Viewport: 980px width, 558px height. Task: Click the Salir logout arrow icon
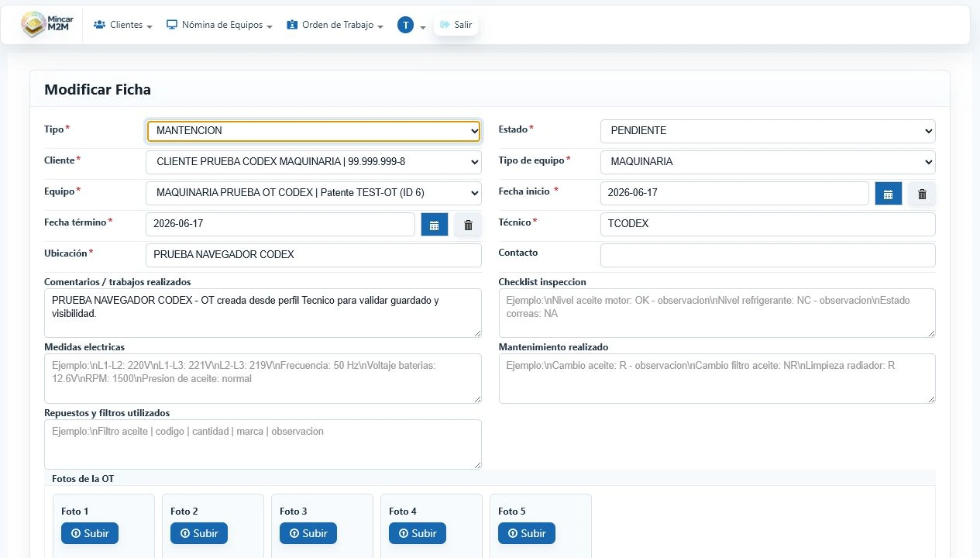click(445, 25)
